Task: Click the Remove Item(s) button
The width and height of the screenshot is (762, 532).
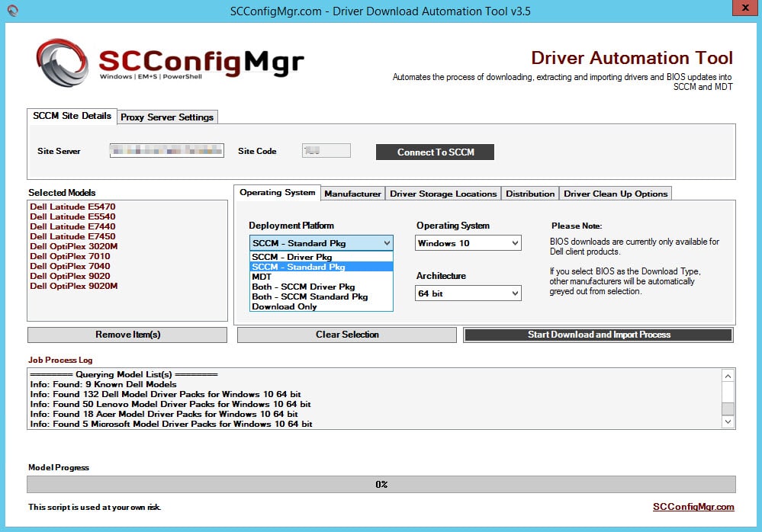Action: pos(127,335)
